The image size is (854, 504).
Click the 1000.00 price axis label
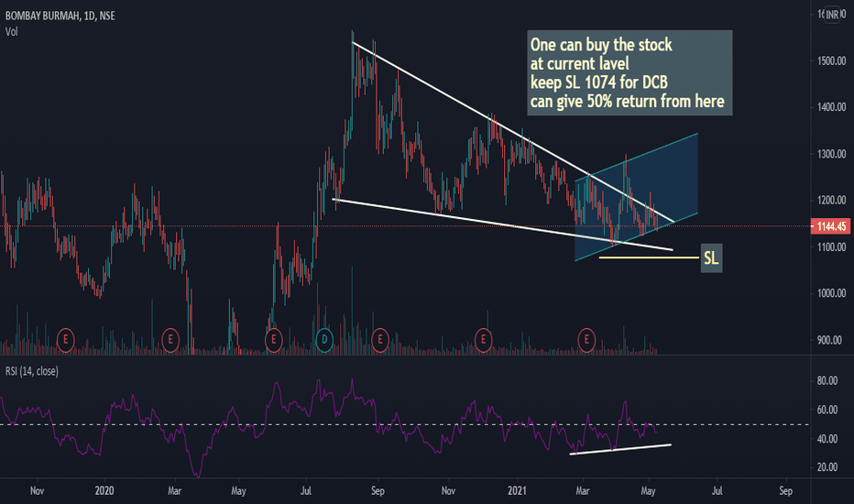pyautogui.click(x=831, y=293)
